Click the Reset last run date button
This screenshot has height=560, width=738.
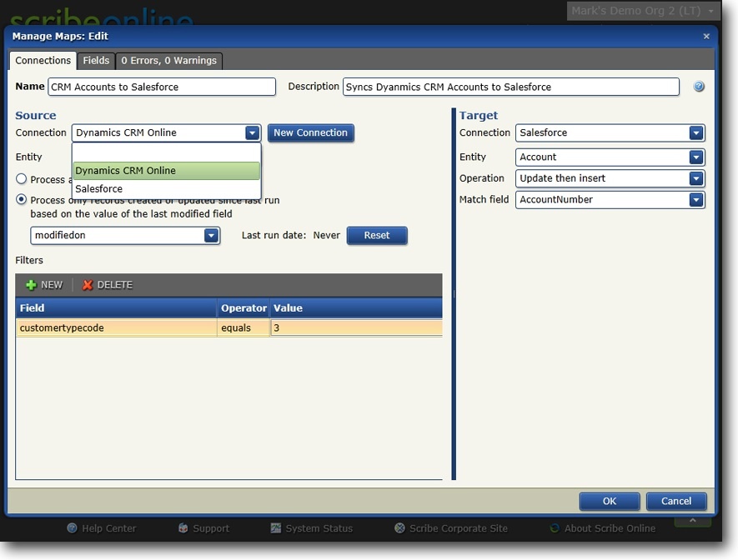377,236
